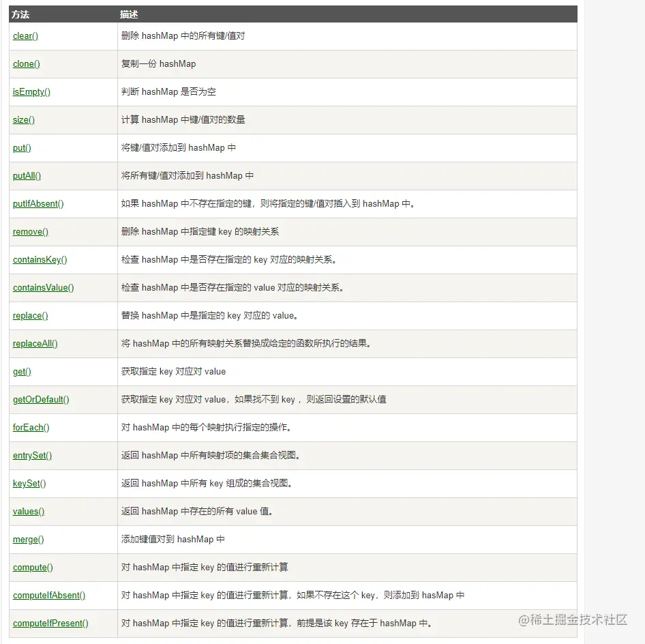645x644 pixels.
Task: Click the putIfAbsent description beginning '如果 hashMap 中不存在'
Action: 268,204
